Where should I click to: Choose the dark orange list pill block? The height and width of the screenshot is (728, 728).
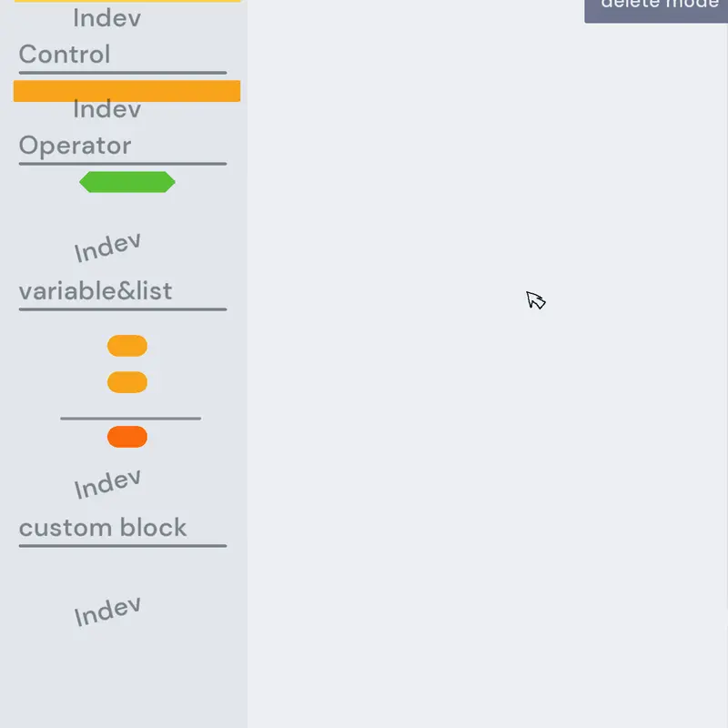127,437
